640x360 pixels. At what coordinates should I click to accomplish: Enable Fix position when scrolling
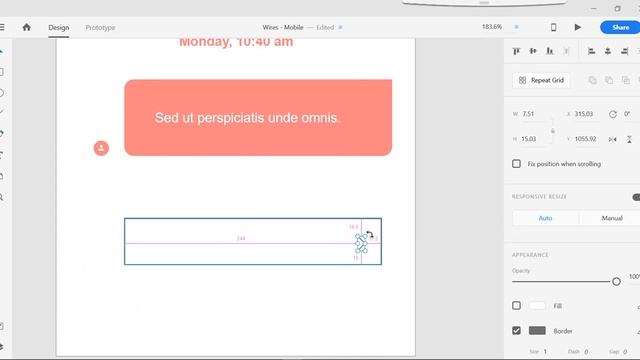click(516, 164)
